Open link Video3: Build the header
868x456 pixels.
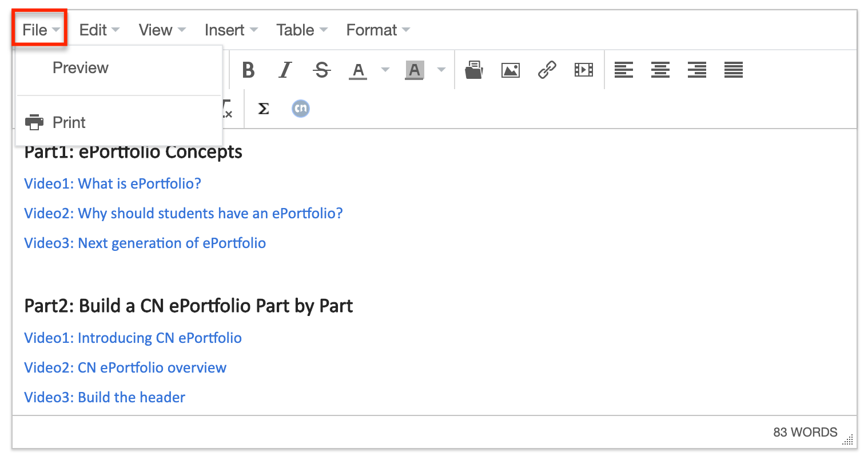(x=105, y=397)
